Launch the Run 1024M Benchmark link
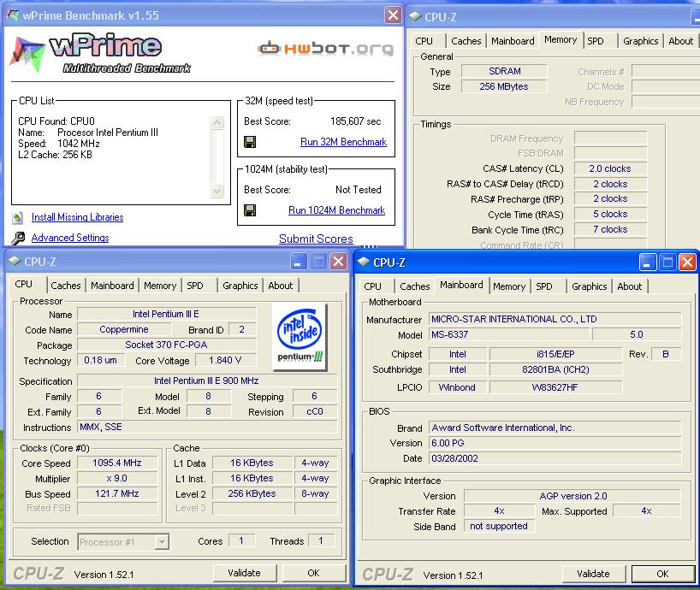The image size is (700, 590). point(336,210)
